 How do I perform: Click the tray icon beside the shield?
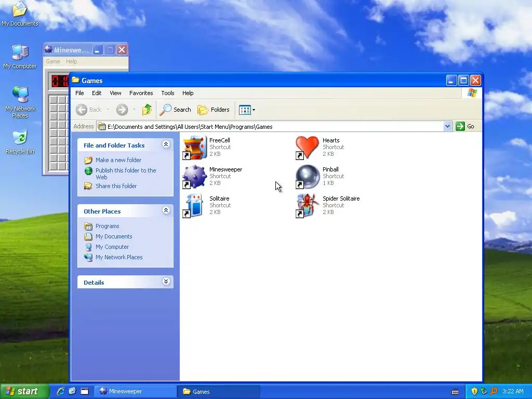pos(484,391)
